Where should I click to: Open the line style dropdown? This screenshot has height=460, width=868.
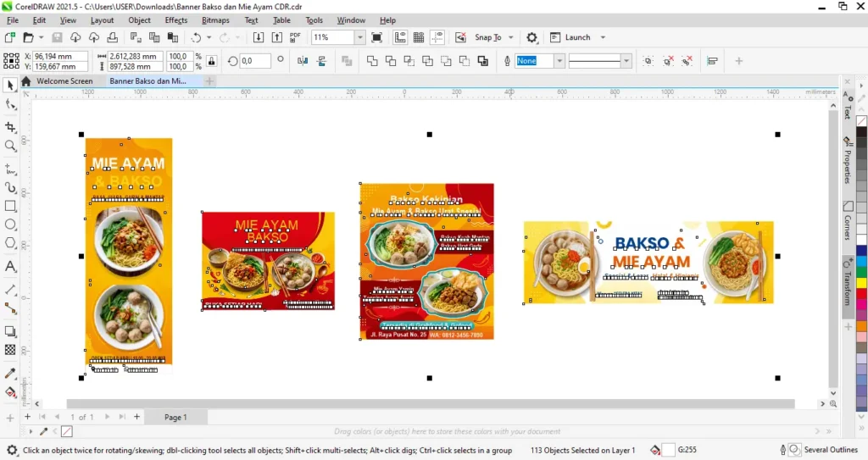coord(626,61)
